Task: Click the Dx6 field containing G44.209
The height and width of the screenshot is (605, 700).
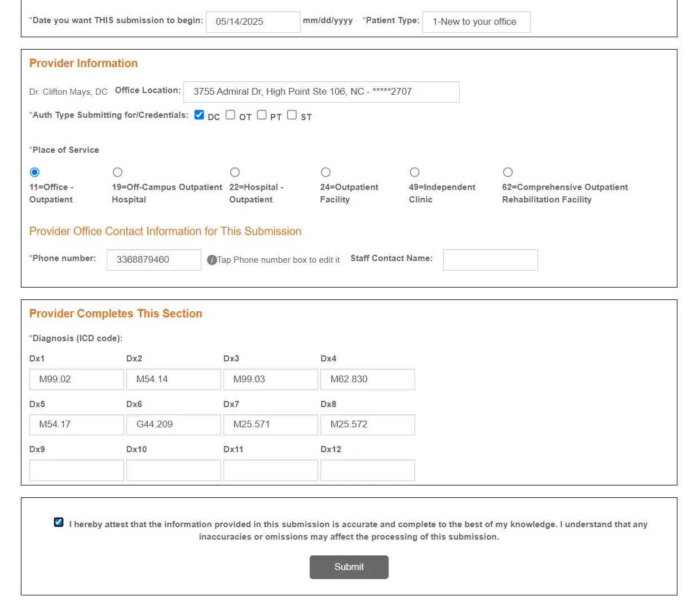Action: click(x=174, y=425)
